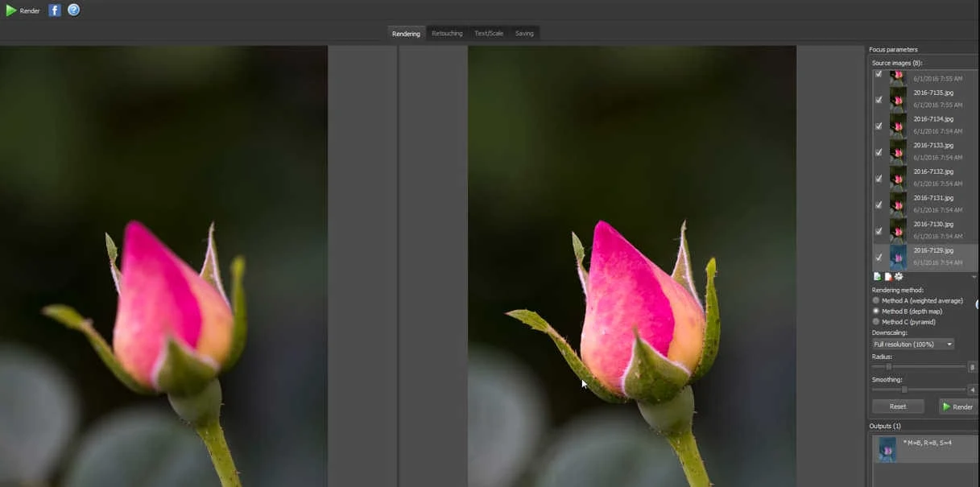
Task: Click file name 2016-7133.jpg
Action: point(933,146)
